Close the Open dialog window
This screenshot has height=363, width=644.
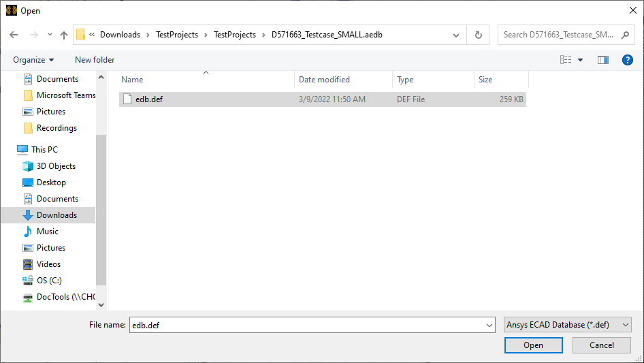[x=633, y=10]
